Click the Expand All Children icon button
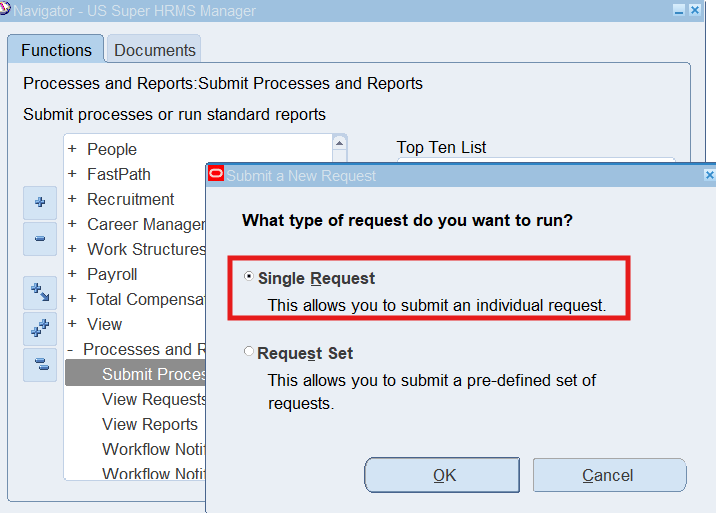The height and width of the screenshot is (513, 716). click(x=40, y=292)
